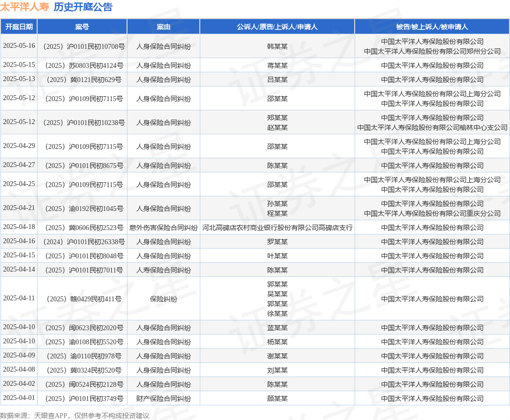This screenshot has width=510, height=420.
Task: Select date cell 2025-05-13
Action: (19, 79)
